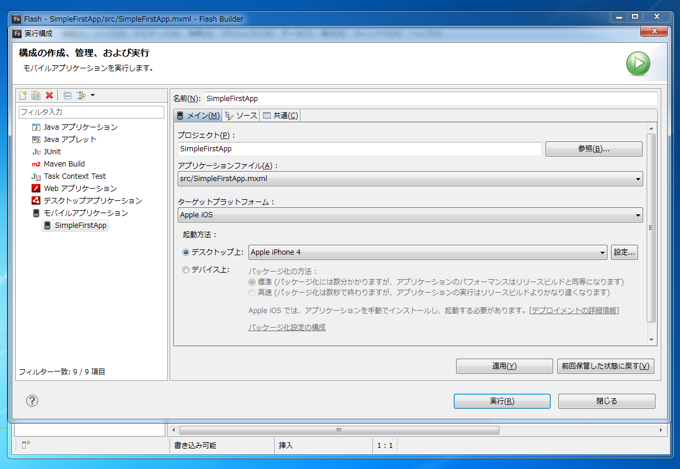680x469 pixels.
Task: Switch to the メイン(M) tab
Action: 198,115
